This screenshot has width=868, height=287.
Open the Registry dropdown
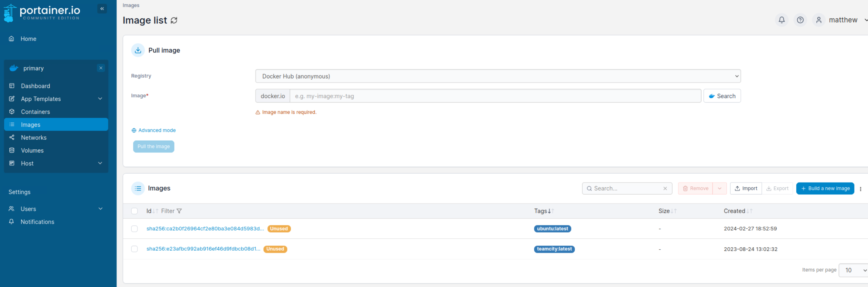coord(498,76)
